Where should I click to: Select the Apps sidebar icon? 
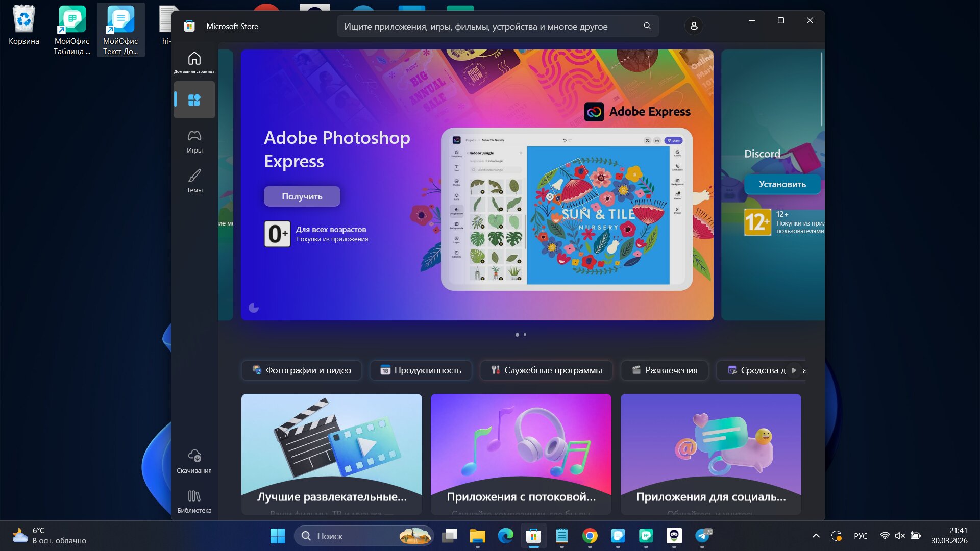[x=194, y=100]
